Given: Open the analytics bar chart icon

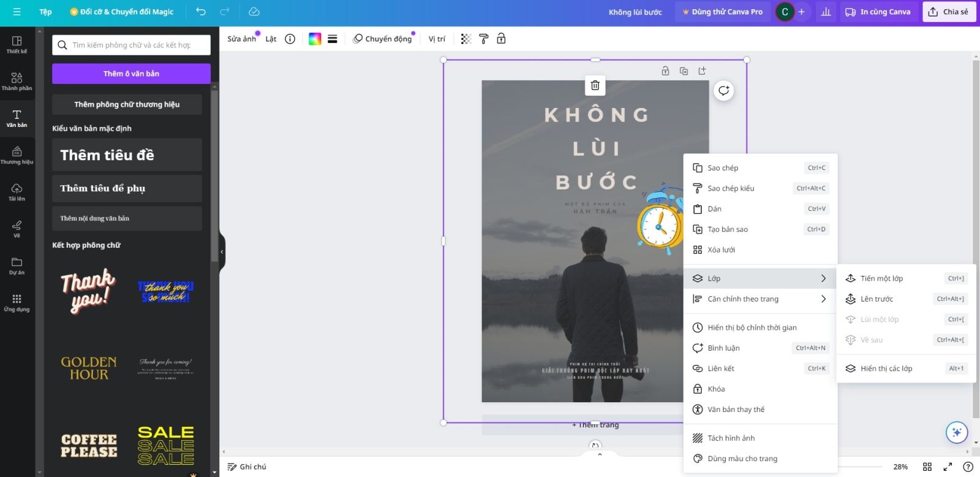Looking at the screenshot, I should click(x=826, y=12).
